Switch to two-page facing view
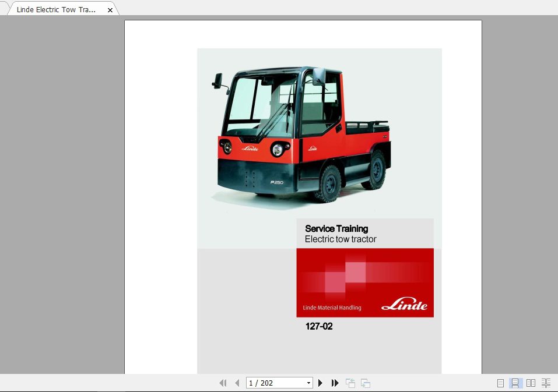 531,383
